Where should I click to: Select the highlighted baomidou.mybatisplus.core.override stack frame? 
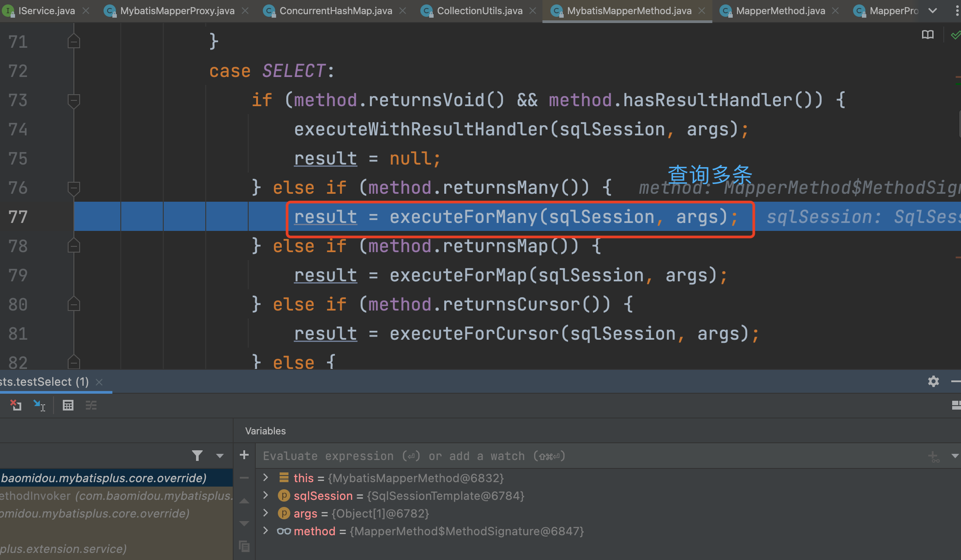pyautogui.click(x=116, y=478)
